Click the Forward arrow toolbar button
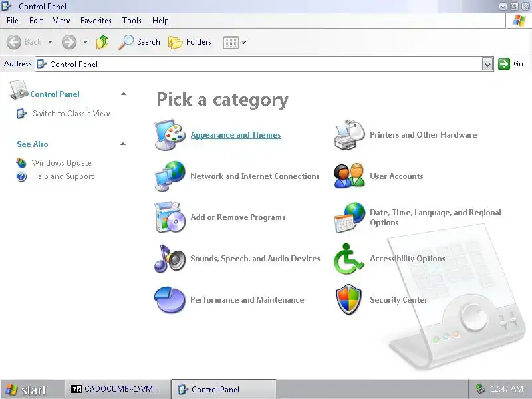 (69, 42)
